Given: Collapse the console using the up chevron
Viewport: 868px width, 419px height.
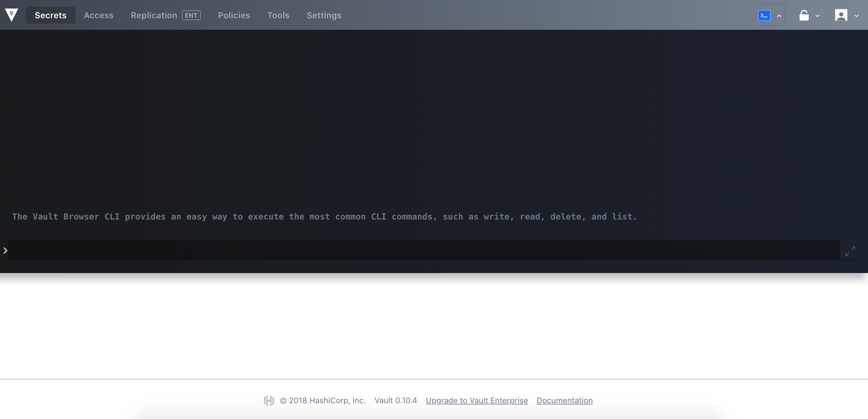Looking at the screenshot, I should (779, 16).
